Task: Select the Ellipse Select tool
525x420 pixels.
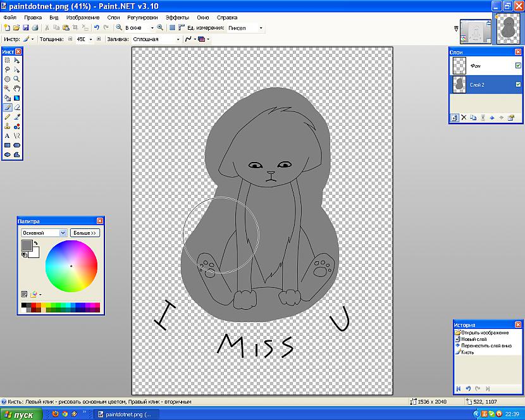Action: [7, 79]
